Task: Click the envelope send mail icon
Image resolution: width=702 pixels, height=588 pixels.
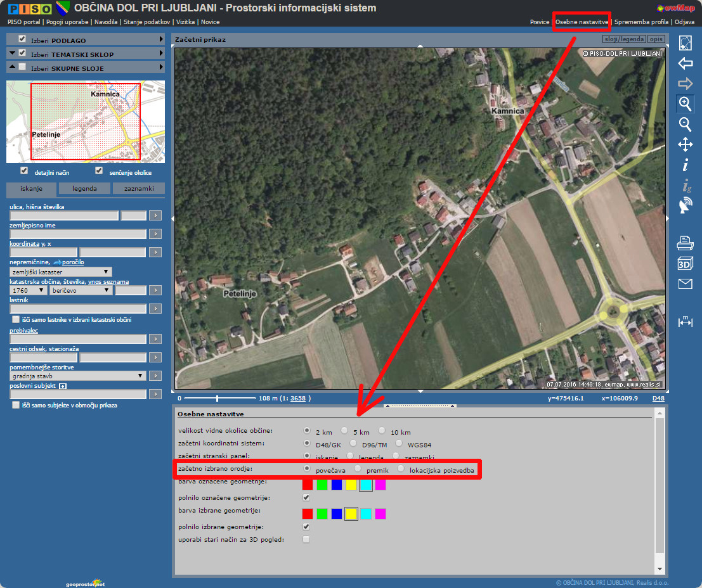Action: [x=685, y=284]
